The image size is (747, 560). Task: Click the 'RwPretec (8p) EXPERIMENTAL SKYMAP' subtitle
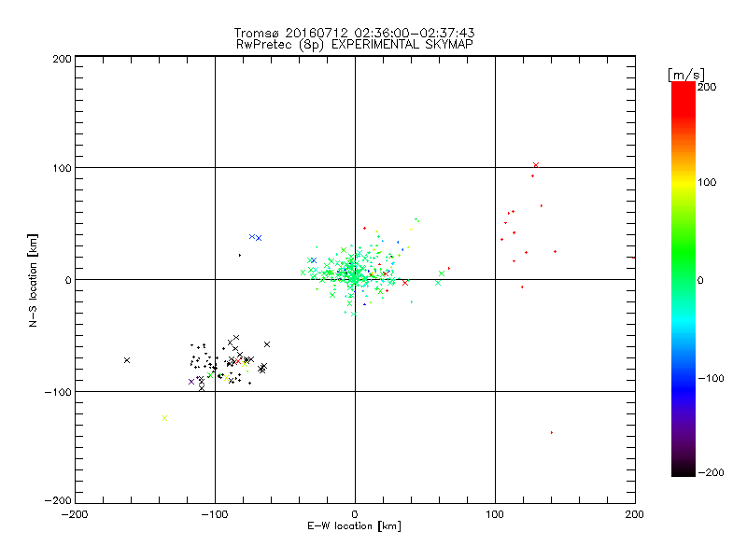point(354,45)
